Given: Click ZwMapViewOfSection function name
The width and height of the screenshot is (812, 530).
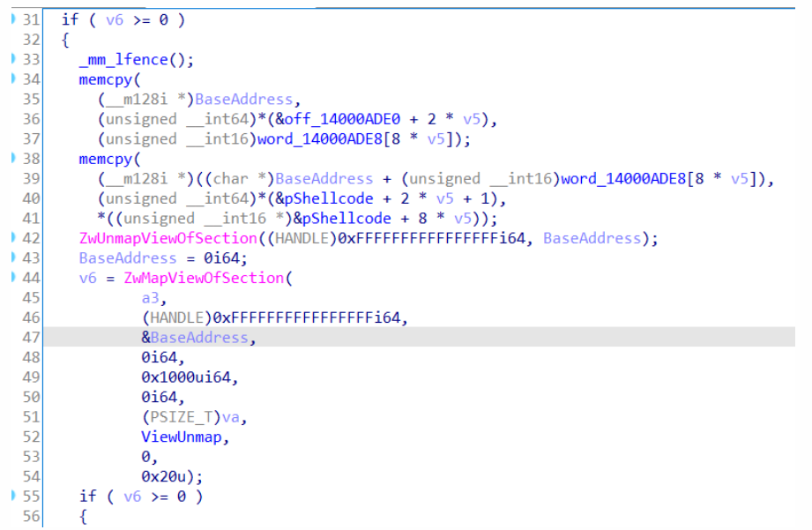Looking at the screenshot, I should [x=204, y=278].
